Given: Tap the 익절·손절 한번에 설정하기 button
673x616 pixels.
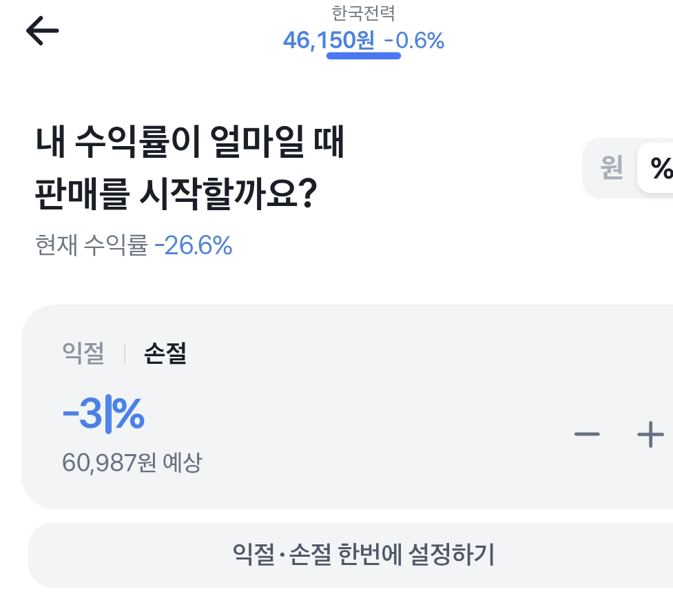Looking at the screenshot, I should pyautogui.click(x=364, y=555).
